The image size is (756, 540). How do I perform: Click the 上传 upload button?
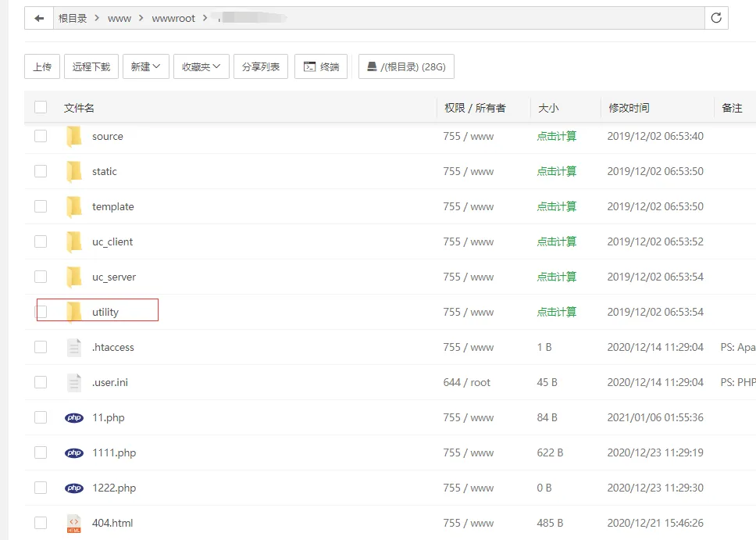click(42, 67)
